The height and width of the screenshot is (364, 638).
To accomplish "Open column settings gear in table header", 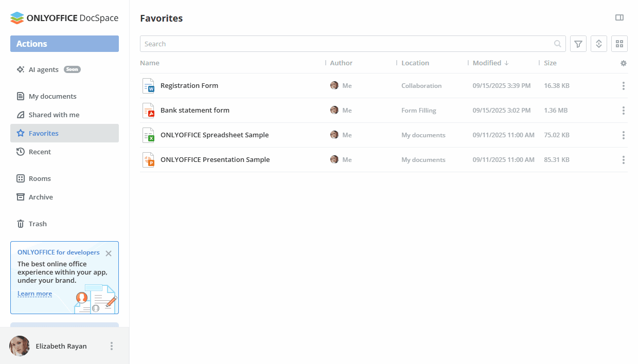I will pyautogui.click(x=623, y=63).
